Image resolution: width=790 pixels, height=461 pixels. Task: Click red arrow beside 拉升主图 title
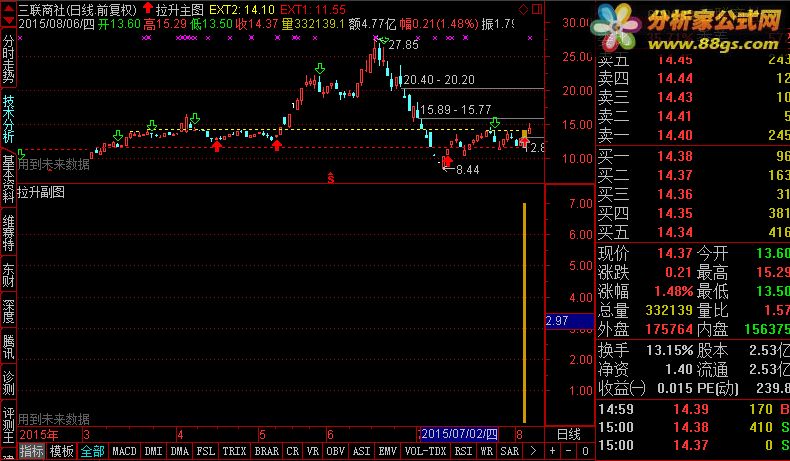[x=148, y=8]
